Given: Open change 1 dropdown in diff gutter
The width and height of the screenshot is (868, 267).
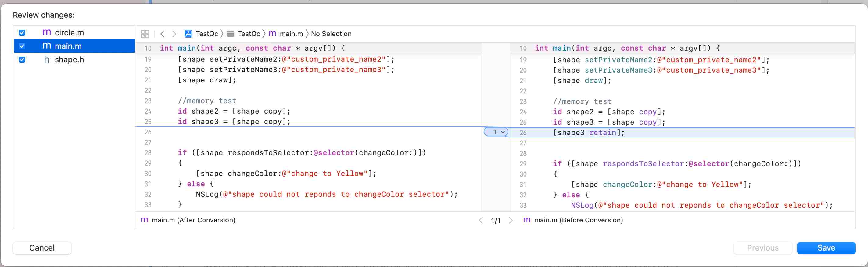Looking at the screenshot, I should [496, 132].
